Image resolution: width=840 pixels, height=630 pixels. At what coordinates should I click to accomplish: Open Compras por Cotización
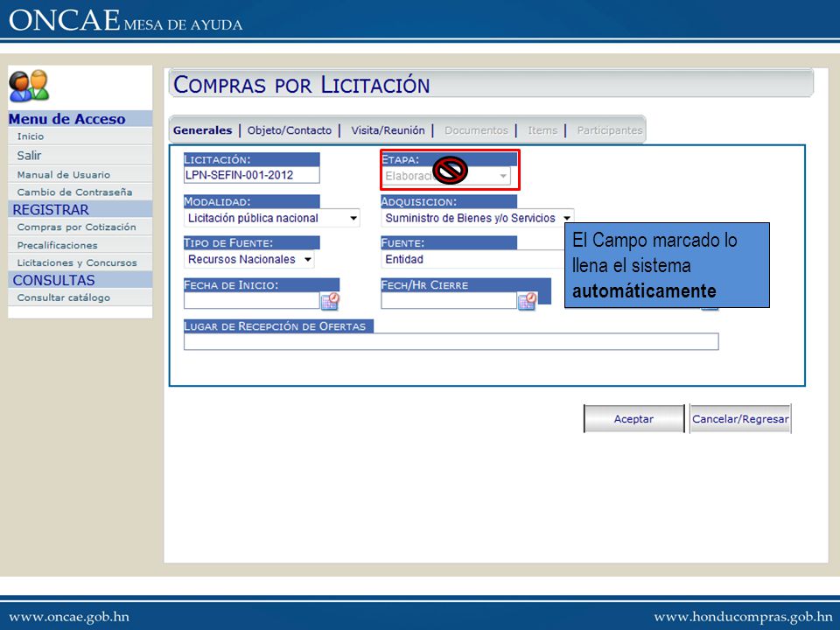click(77, 227)
